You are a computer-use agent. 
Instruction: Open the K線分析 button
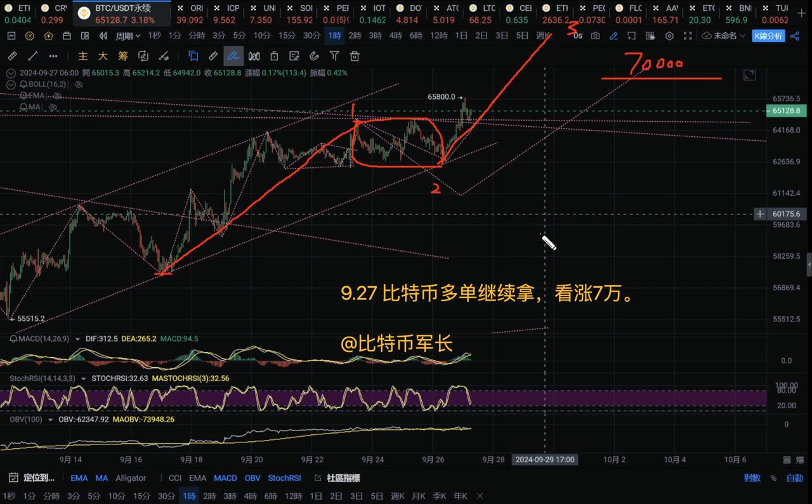pyautogui.click(x=768, y=36)
